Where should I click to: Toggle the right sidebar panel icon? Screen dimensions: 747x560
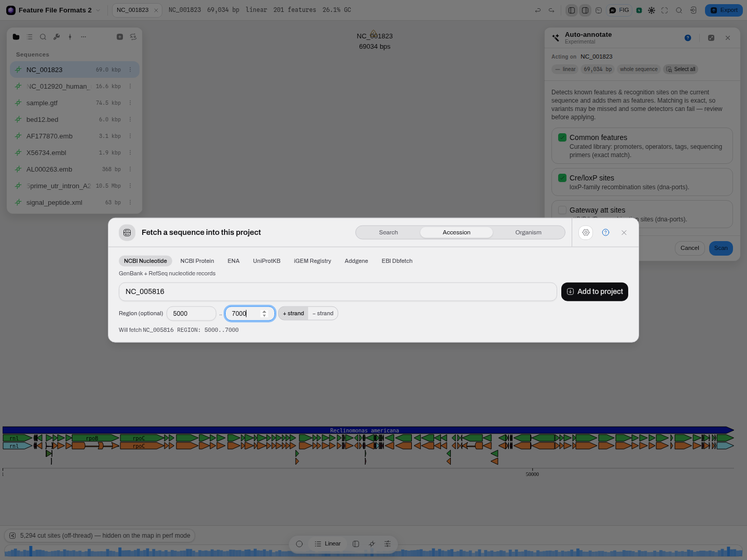[x=585, y=10]
